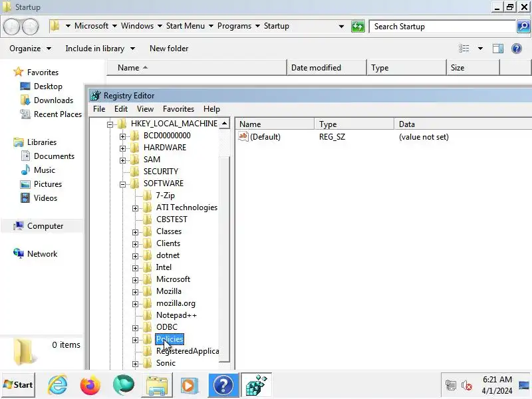This screenshot has height=399, width=532.
Task: Click the Show desktop icon by the clock
Action: tap(524, 386)
